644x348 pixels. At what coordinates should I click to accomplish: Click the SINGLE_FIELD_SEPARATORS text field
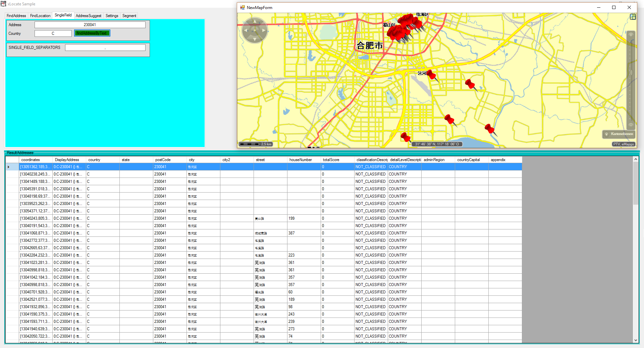coord(105,48)
